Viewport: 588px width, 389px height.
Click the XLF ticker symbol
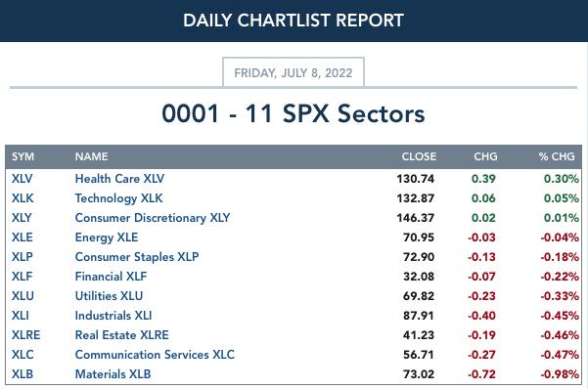[22, 277]
